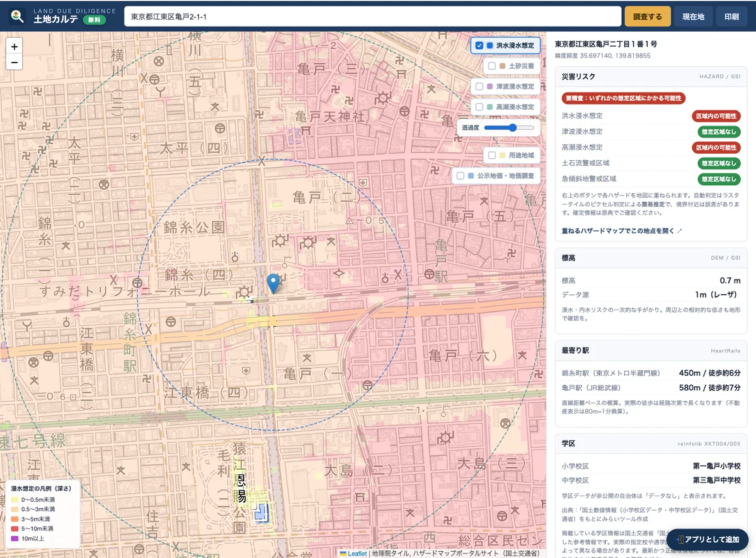This screenshot has width=756, height=558.
Task: Click the 現在地 button
Action: click(x=693, y=16)
